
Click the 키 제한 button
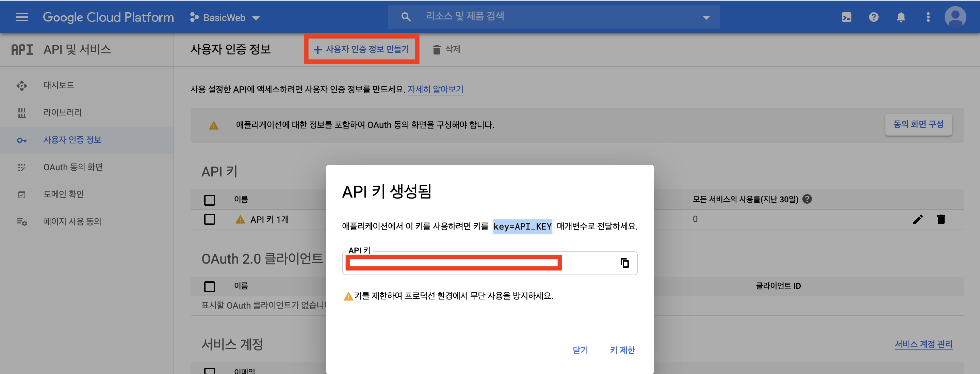622,349
